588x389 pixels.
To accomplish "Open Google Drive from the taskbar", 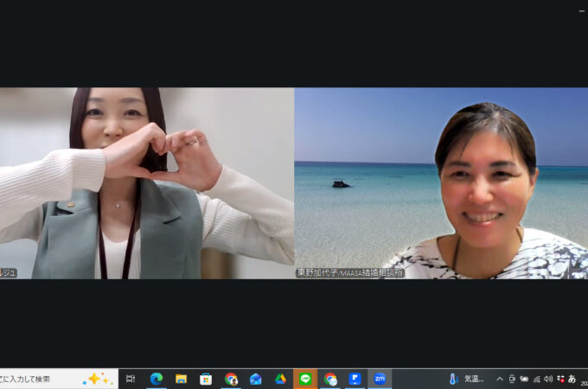I will (x=280, y=379).
